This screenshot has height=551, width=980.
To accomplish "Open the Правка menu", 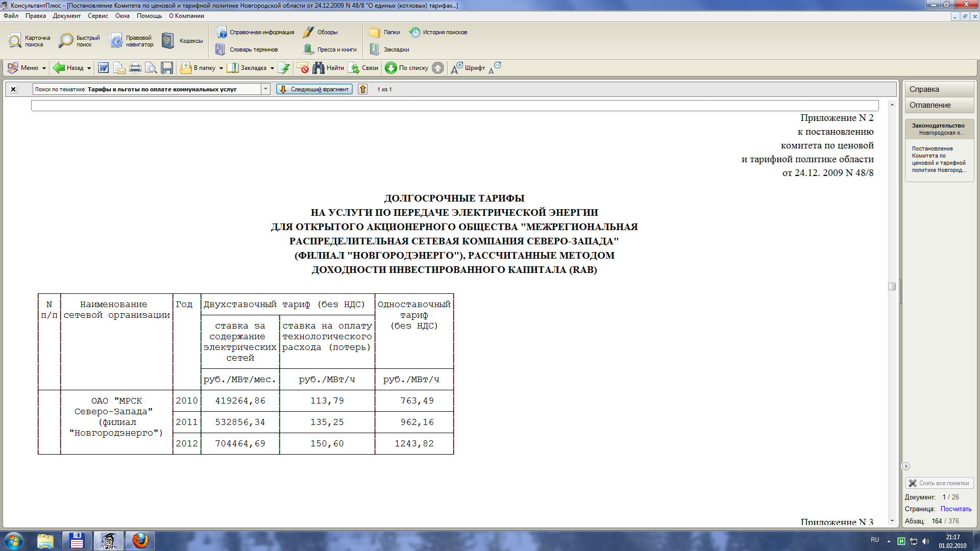I will coord(36,16).
